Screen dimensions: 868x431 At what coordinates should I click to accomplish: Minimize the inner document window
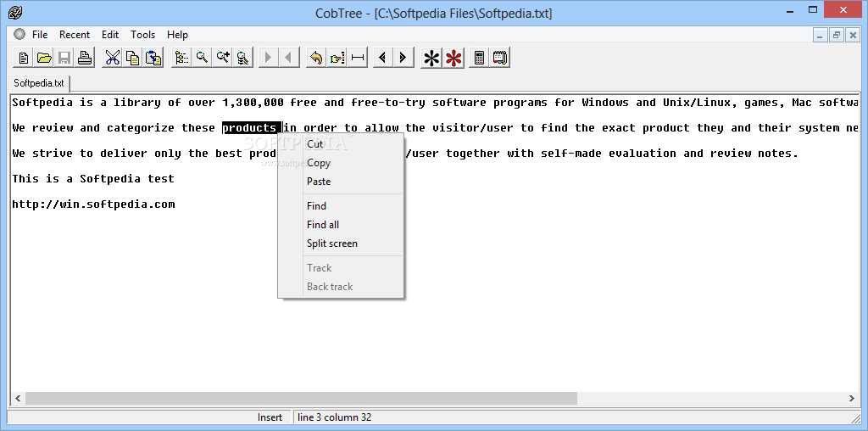[x=821, y=35]
